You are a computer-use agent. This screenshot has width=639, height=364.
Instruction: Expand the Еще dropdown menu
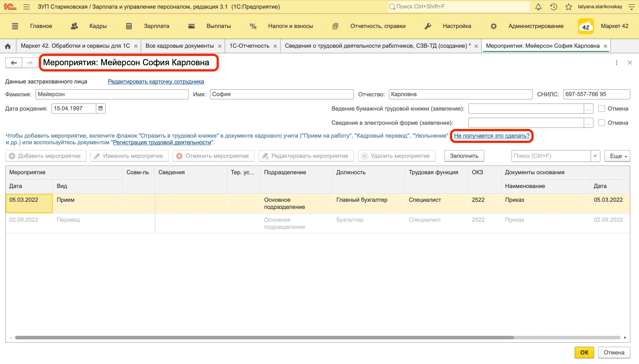[x=617, y=156]
